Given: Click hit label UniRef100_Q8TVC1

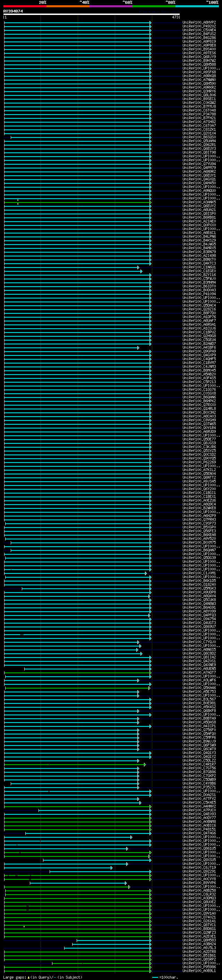Looking at the screenshot, I should 199,925.
